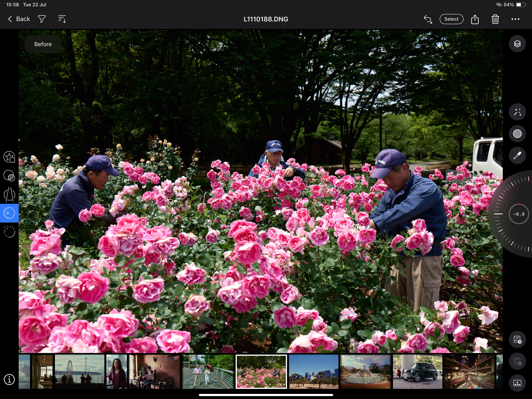
Task: Open the perspective geometry tool
Action: tap(9, 194)
